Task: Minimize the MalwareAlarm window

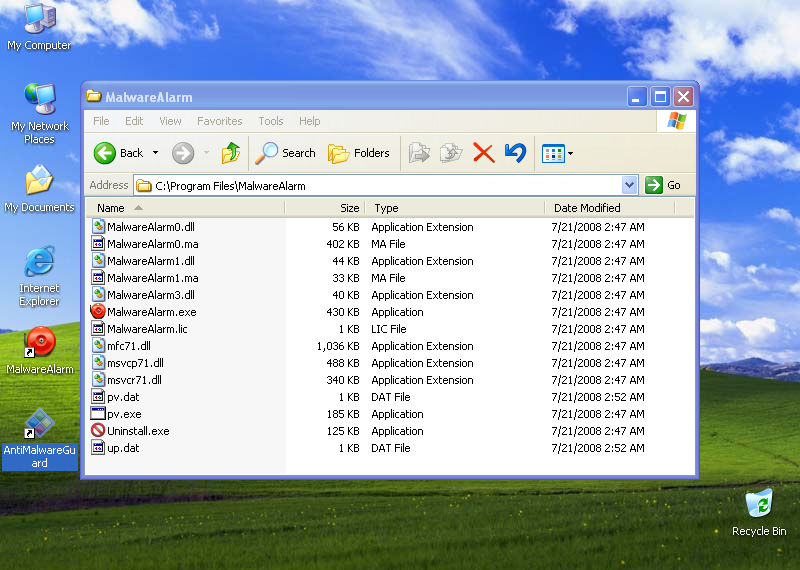Action: 636,96
